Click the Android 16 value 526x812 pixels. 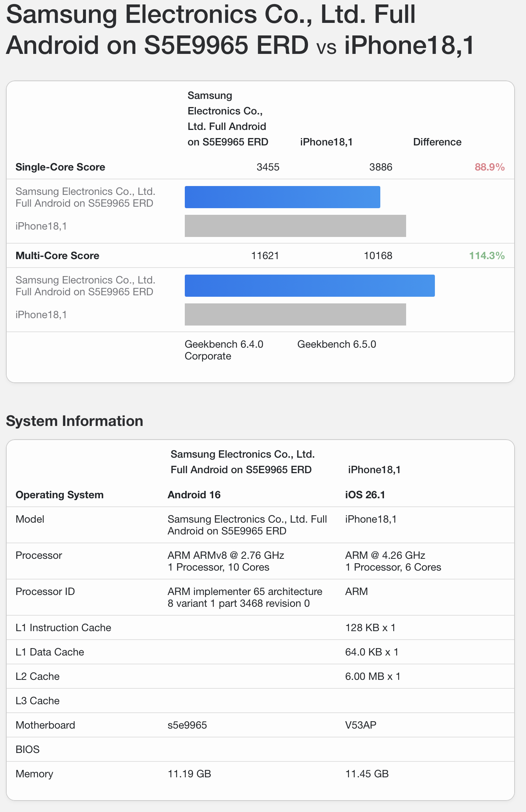194,495
